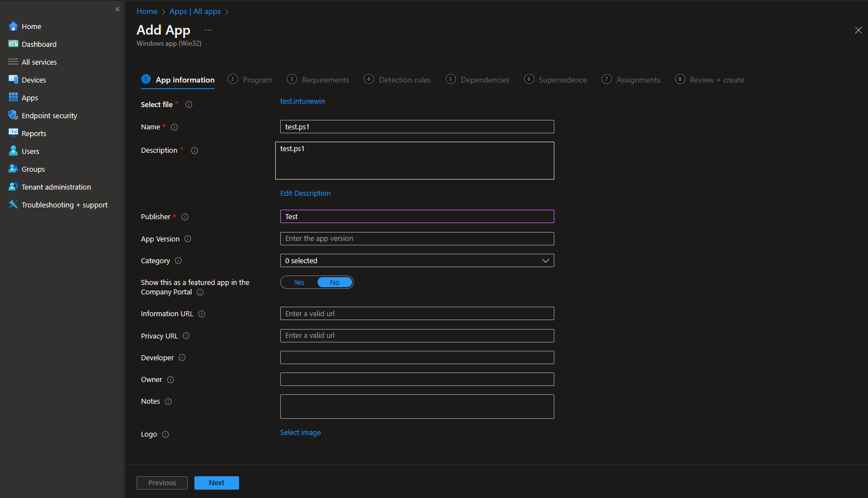The image size is (868, 498).
Task: Open the Users person icon
Action: point(13,151)
